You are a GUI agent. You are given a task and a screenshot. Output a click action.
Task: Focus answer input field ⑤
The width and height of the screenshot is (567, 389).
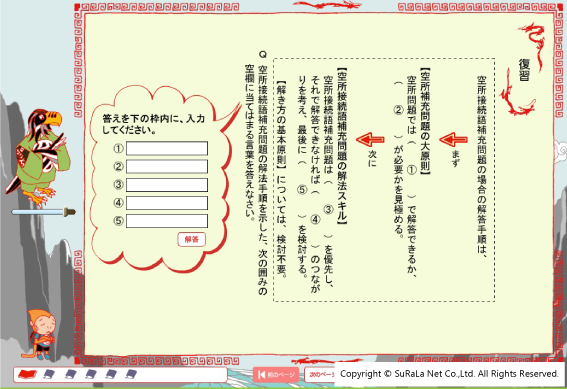[x=167, y=221]
